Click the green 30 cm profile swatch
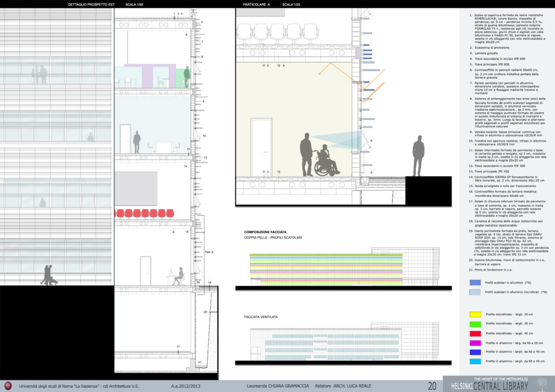Viewport: 555px width, 392px height. pos(475,324)
